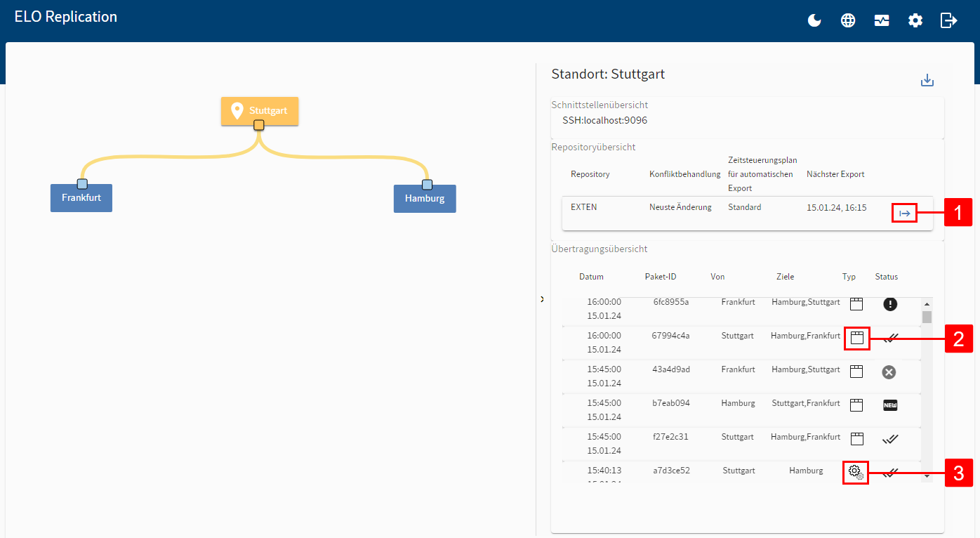Open language selection globe icon
This screenshot has width=980, height=538.
click(848, 20)
